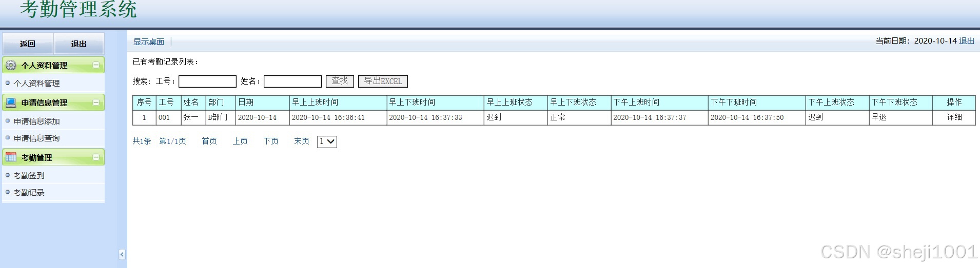Click the calendar icon beside 考勤管理
Image resolution: width=980 pixels, height=268 pixels.
click(11, 157)
